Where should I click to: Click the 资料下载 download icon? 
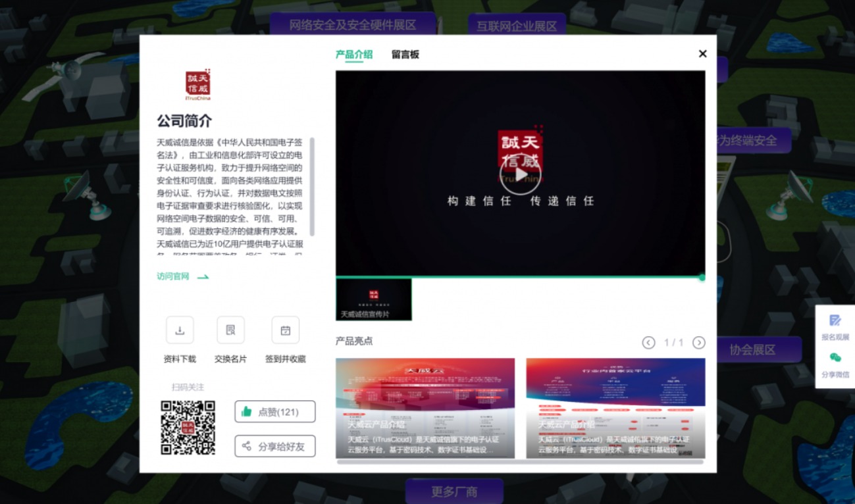(180, 330)
